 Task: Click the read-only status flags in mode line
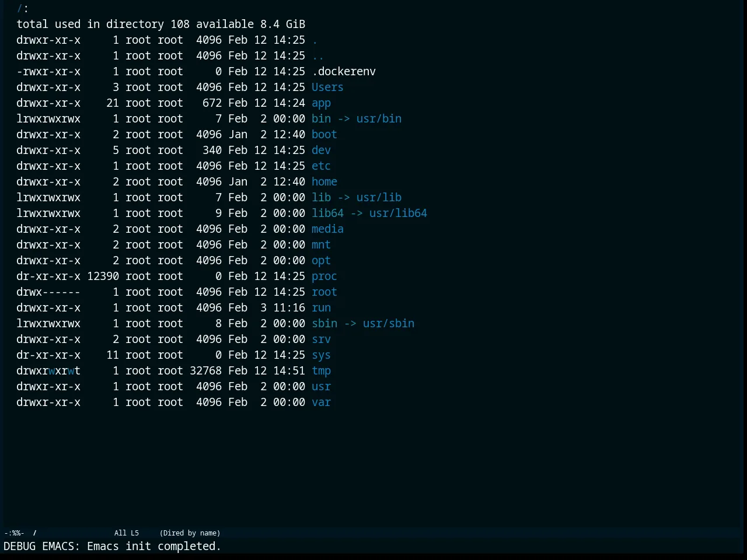point(14,533)
